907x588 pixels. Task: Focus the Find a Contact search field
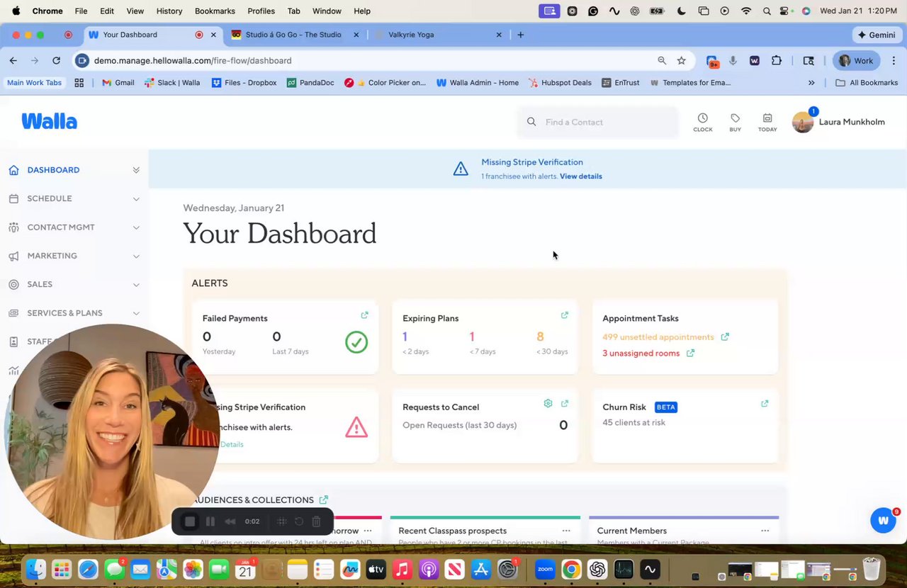coord(597,122)
